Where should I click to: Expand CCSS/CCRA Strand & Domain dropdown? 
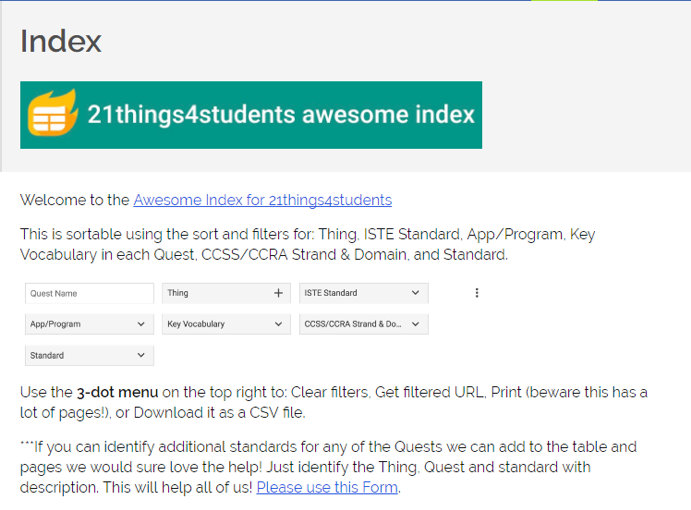click(364, 324)
